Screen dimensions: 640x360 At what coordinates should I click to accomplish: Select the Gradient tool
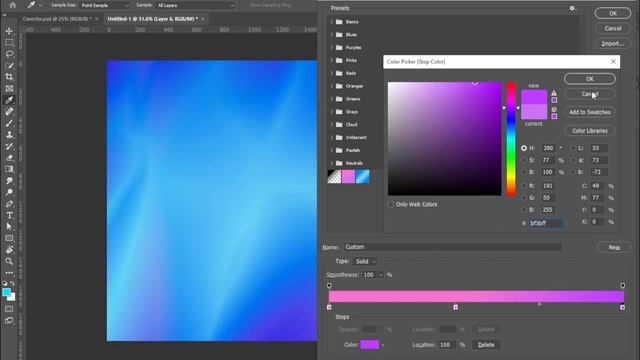coord(9,169)
